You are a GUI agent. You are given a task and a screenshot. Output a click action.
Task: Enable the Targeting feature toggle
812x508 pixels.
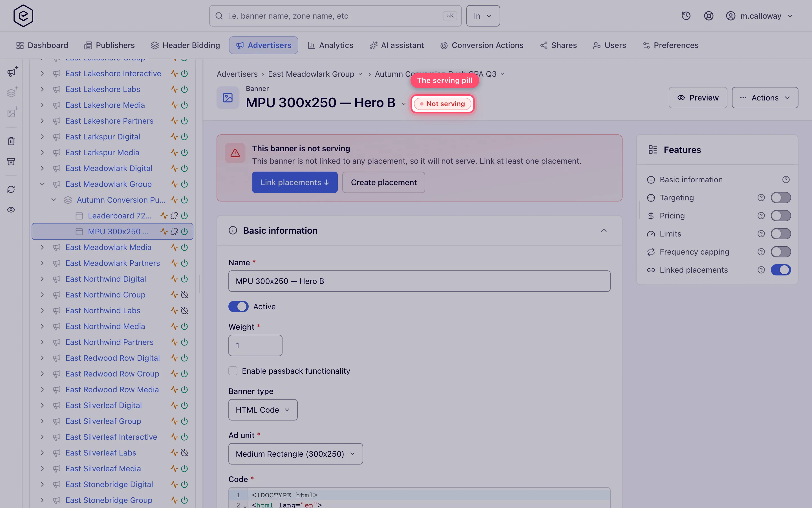[780, 198]
